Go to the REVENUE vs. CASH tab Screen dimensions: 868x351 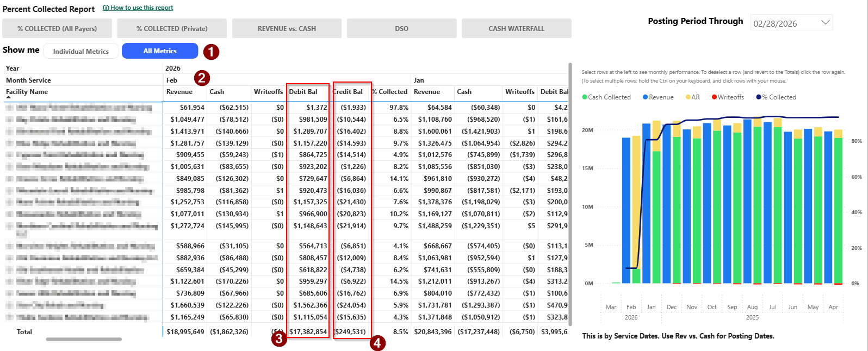287,28
